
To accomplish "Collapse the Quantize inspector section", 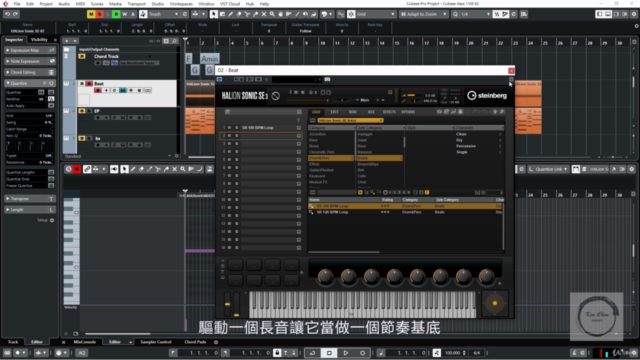I will [29, 83].
